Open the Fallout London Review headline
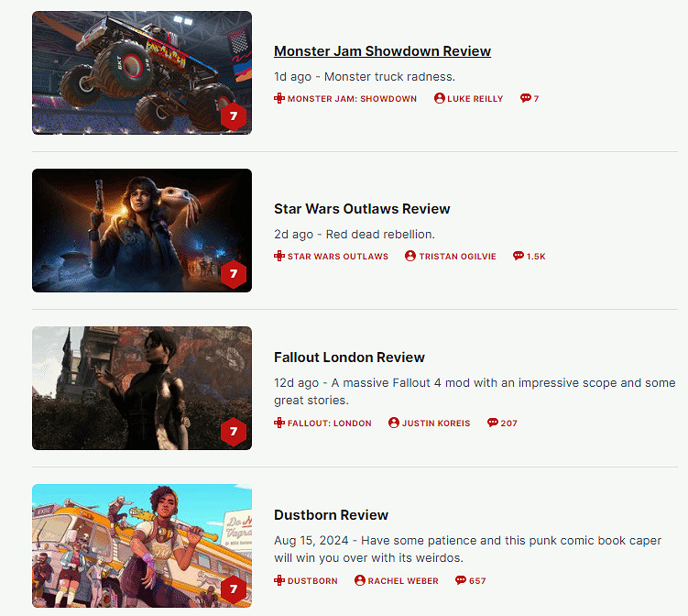688x616 pixels. coord(349,357)
